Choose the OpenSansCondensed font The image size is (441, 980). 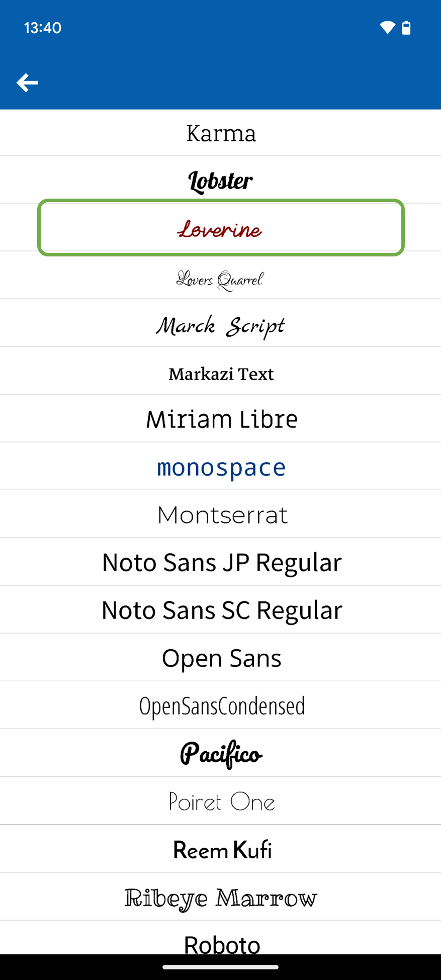click(x=221, y=705)
